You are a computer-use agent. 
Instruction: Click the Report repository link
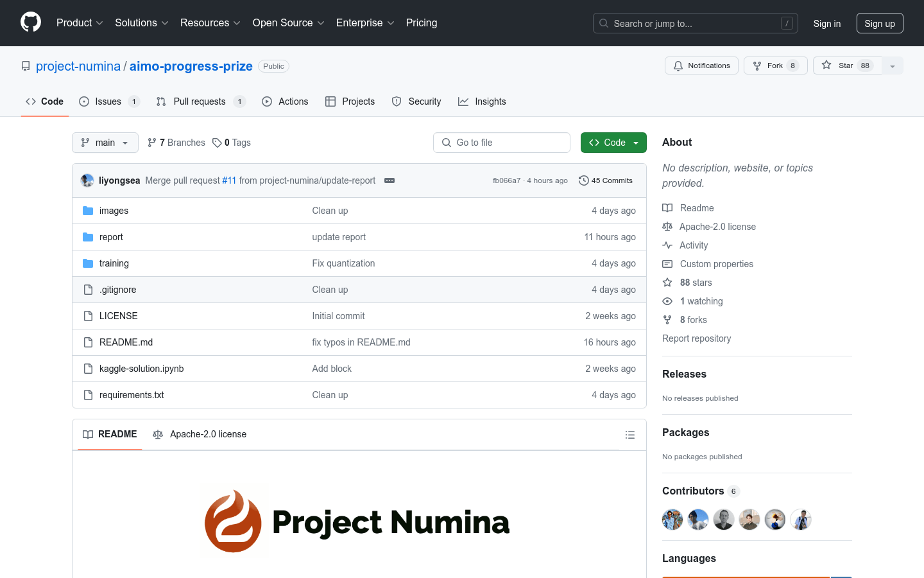(x=696, y=338)
